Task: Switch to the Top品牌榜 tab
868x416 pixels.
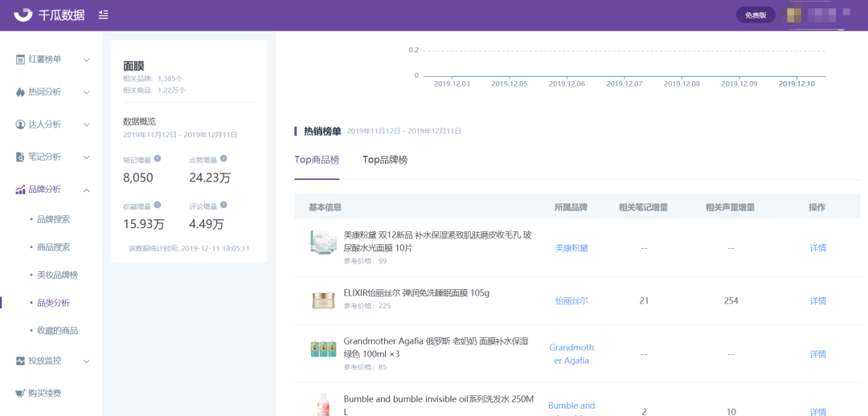Action: click(385, 160)
